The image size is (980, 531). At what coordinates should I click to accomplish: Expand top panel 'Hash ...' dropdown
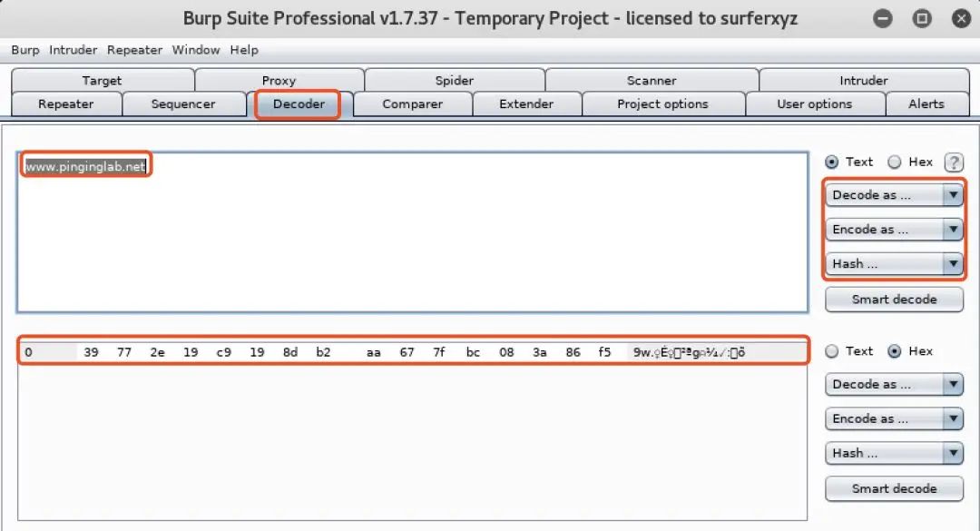[x=894, y=264]
